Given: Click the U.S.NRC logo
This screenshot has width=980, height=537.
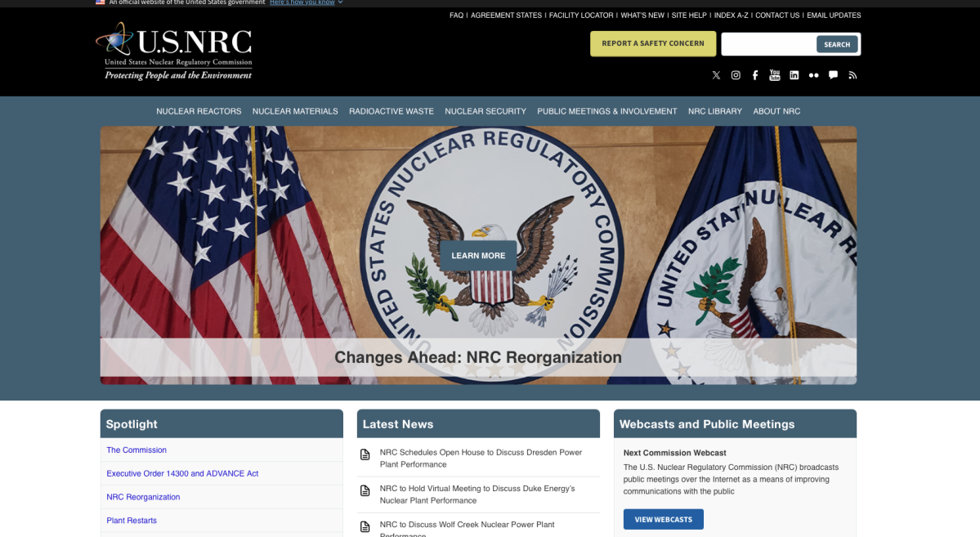Looking at the screenshot, I should click(x=174, y=51).
